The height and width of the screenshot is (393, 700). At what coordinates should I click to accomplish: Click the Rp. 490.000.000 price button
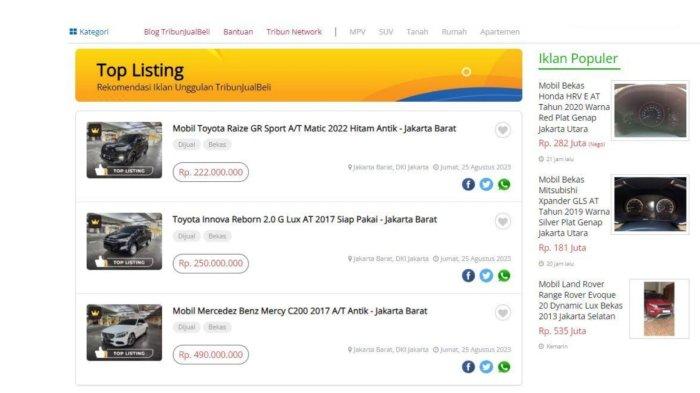[x=211, y=355]
